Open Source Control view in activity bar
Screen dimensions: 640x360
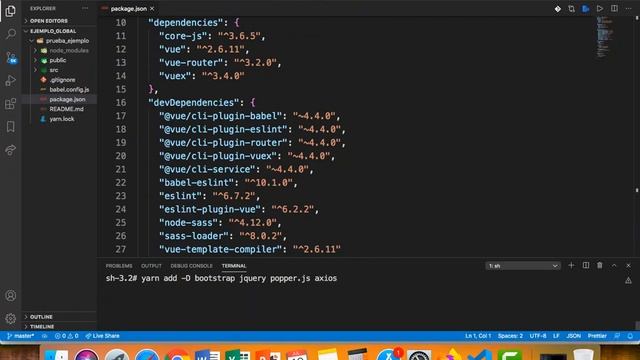tap(11, 58)
